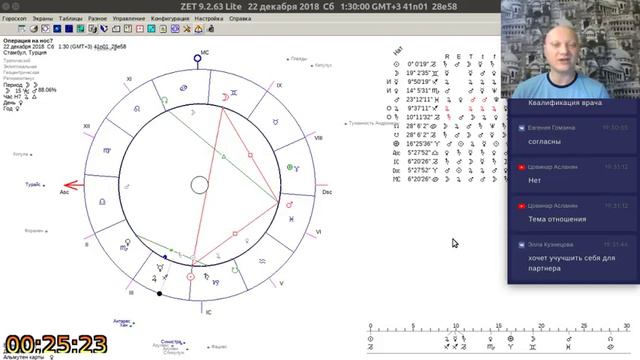Open the Экраны menu
Screen dimensions: 640x360
pyautogui.click(x=42, y=19)
